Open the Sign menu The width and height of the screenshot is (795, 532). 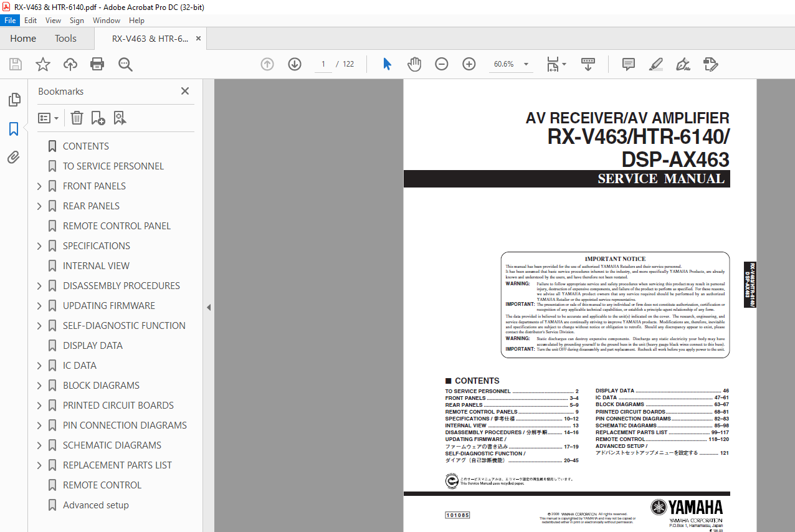coord(77,21)
